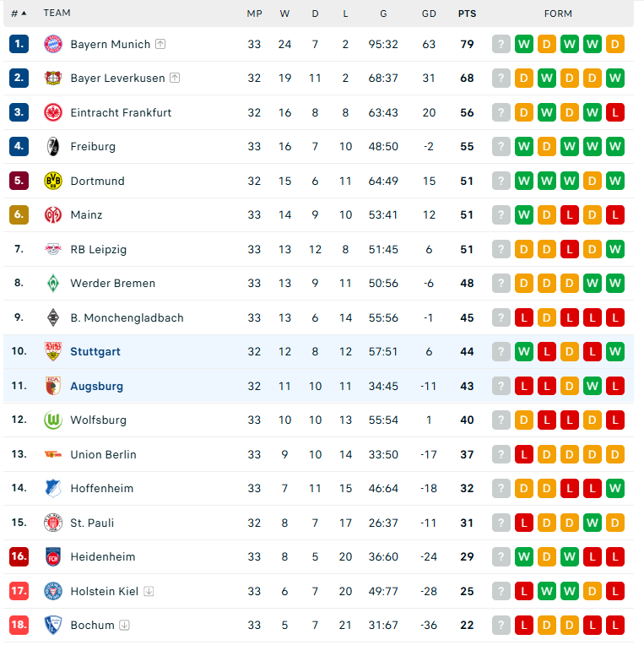Open the Stuttgart team link
The width and height of the screenshot is (644, 645).
point(95,351)
